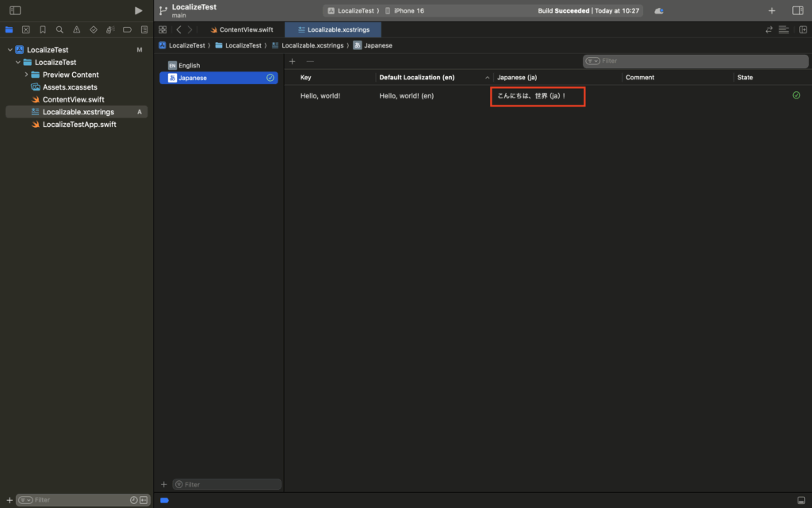The height and width of the screenshot is (508, 812).
Task: Click the language list Filter field
Action: tap(227, 484)
